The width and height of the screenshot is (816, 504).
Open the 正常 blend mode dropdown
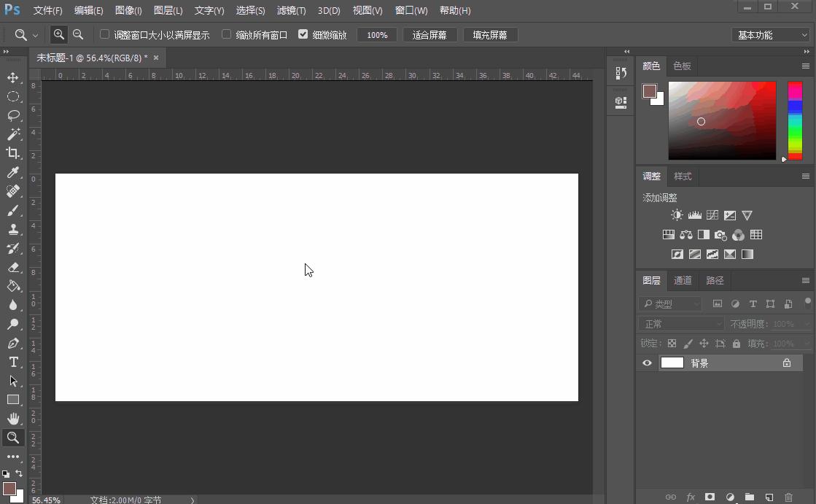click(681, 324)
